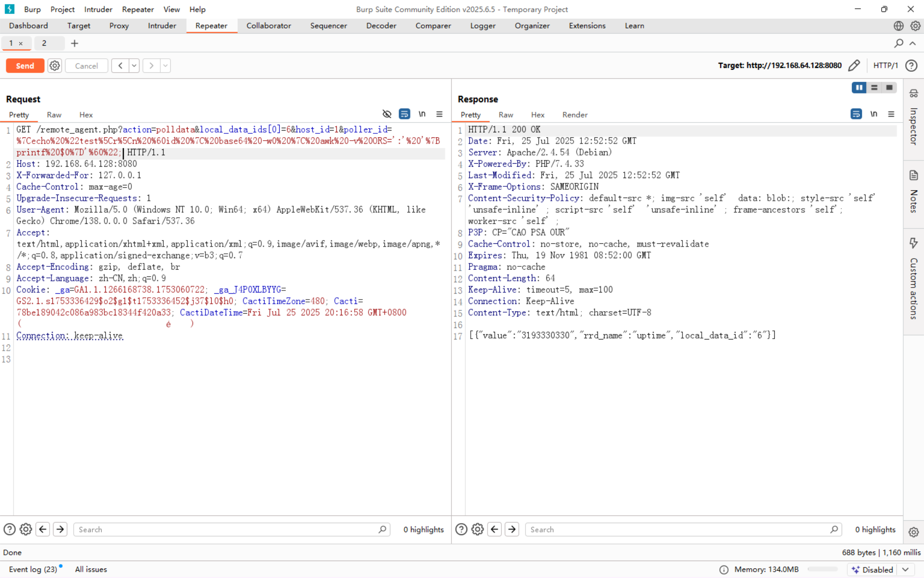Switch to the Proxy tab
The height and width of the screenshot is (578, 924).
click(119, 26)
